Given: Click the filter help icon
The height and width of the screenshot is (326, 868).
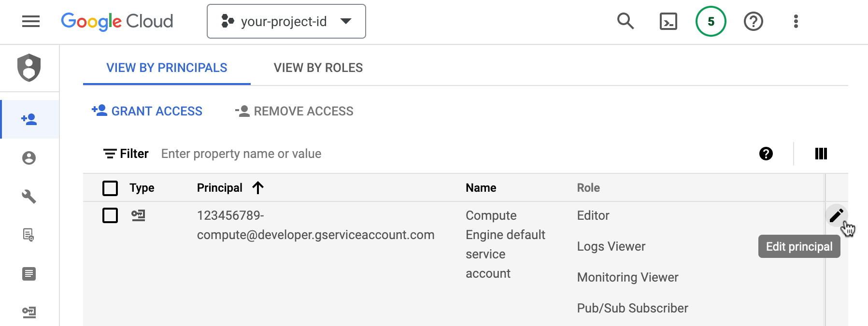Looking at the screenshot, I should tap(766, 154).
